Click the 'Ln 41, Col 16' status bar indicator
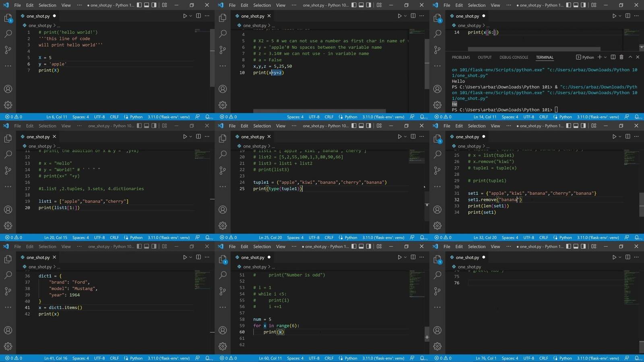Screen dimensions: 644x362 coord(56,358)
